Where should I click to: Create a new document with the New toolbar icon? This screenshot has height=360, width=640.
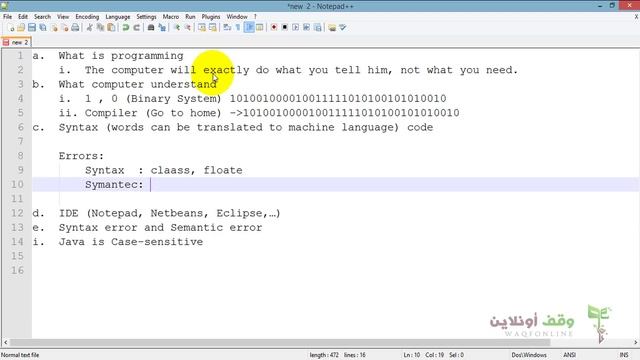point(11,27)
